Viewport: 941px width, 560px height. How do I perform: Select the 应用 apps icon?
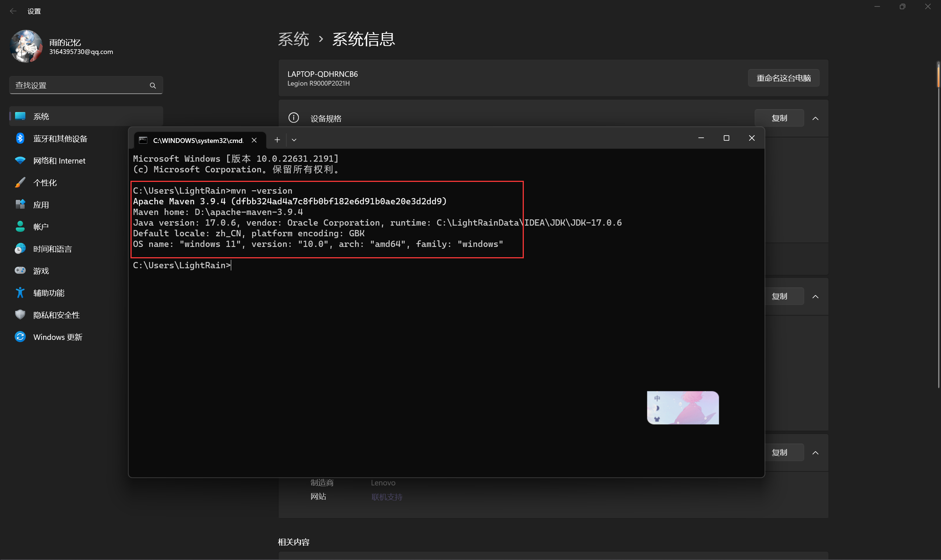[20, 205]
